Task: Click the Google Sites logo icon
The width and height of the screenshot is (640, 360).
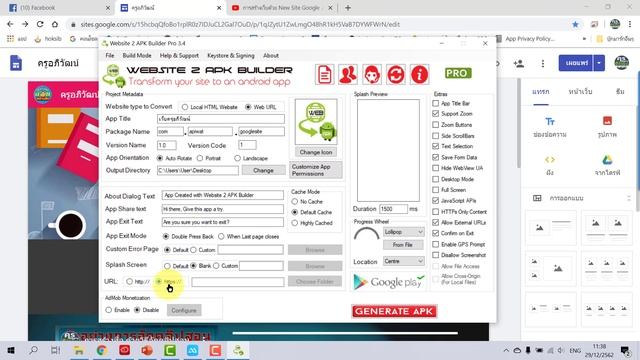Action: pyautogui.click(x=16, y=64)
